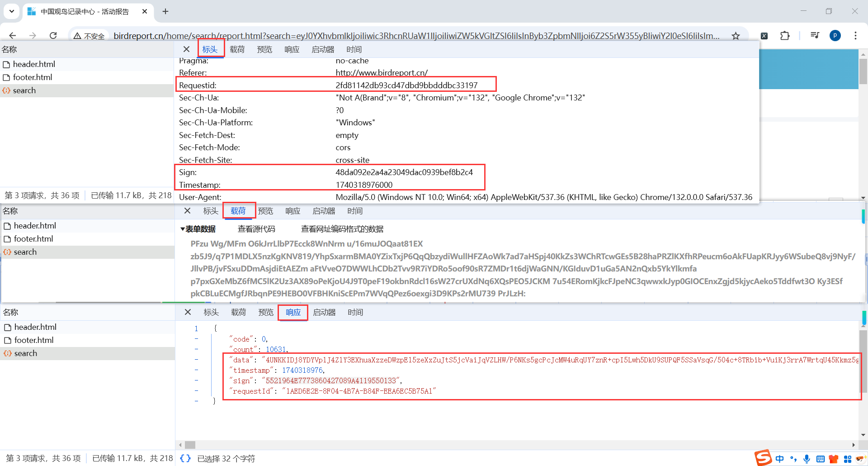
Task: Open 响应 tab in the 表单数据 pane
Action: (293, 211)
